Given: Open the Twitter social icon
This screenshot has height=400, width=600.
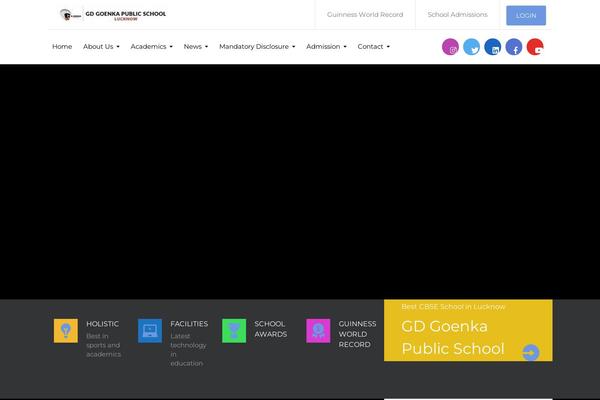Looking at the screenshot, I should tap(471, 47).
